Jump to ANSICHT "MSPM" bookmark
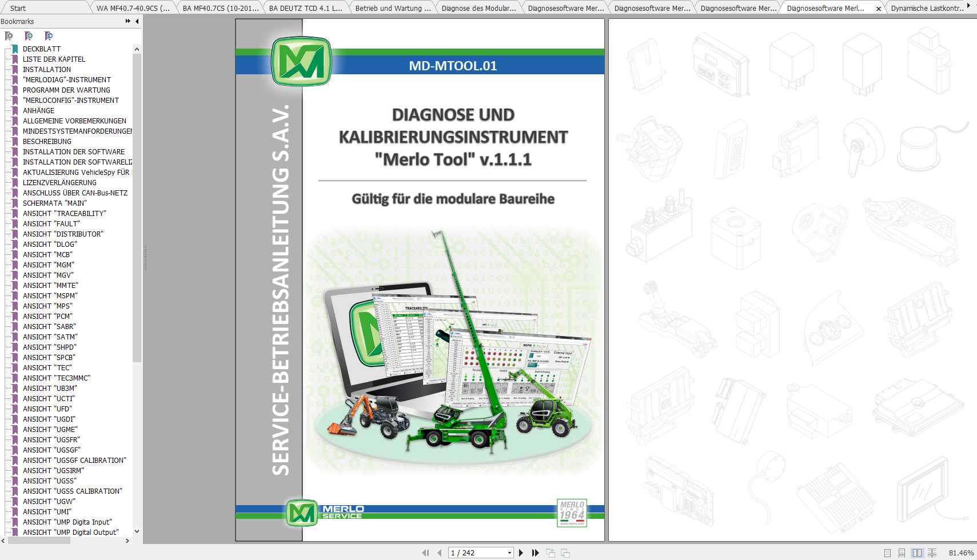Screen dimensions: 977x560 (50, 296)
